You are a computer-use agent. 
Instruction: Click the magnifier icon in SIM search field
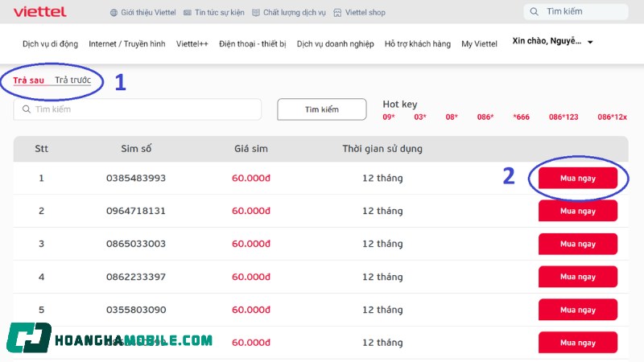(27, 109)
